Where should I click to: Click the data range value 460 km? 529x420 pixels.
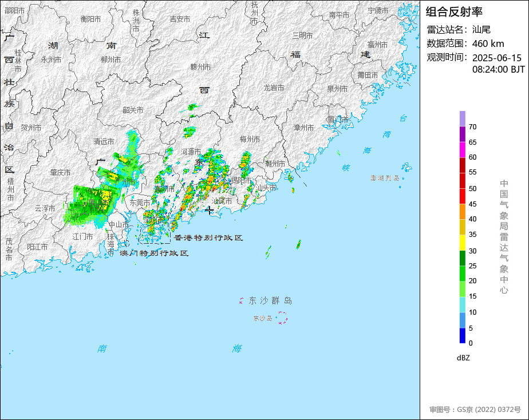click(488, 43)
